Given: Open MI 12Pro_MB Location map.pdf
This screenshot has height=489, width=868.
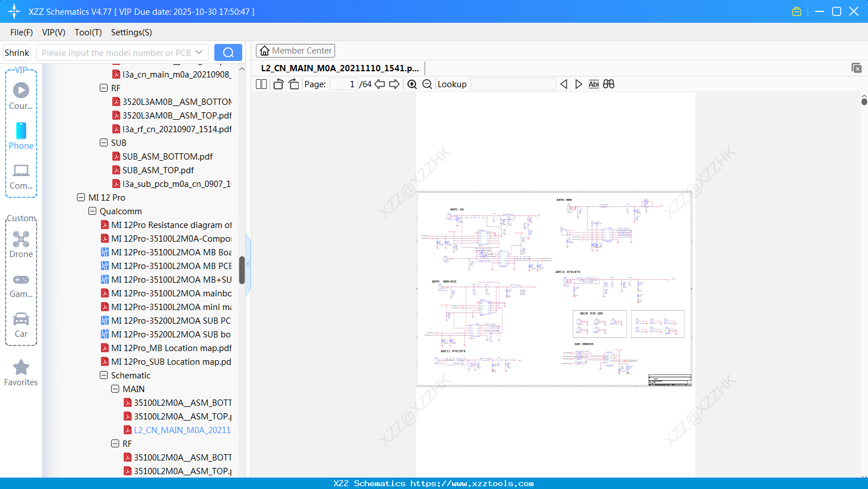Looking at the screenshot, I should point(166,348).
